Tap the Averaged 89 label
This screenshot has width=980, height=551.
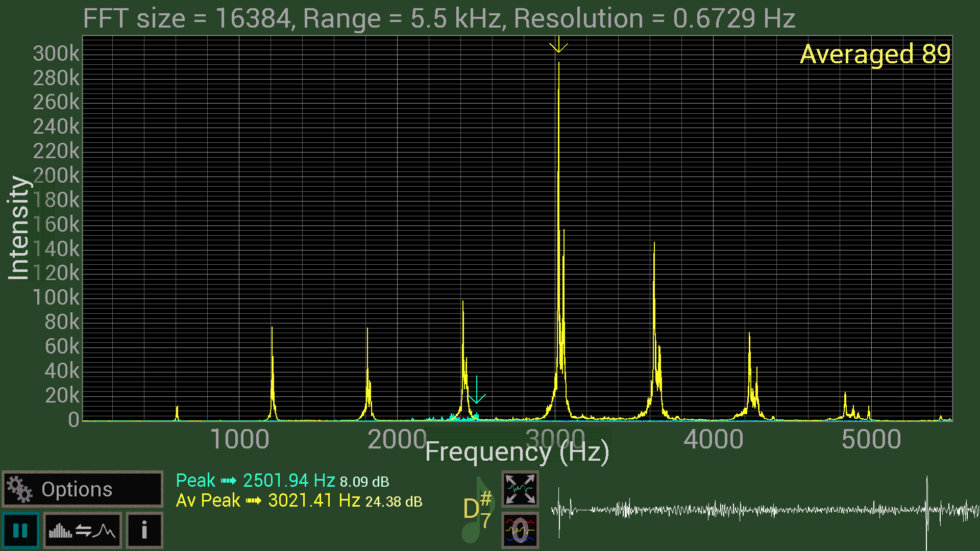pos(874,54)
